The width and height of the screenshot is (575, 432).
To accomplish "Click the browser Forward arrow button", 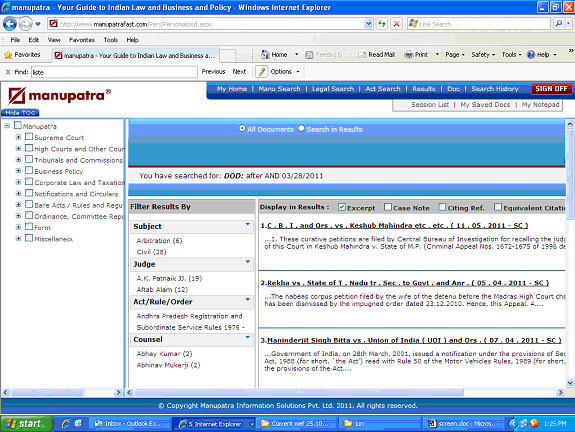I will [x=25, y=24].
